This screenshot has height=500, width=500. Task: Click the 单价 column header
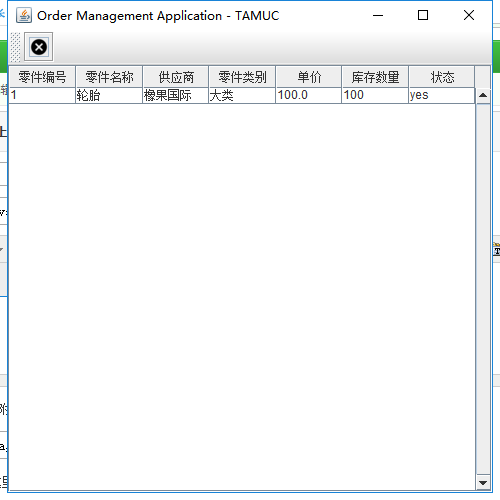(309, 77)
